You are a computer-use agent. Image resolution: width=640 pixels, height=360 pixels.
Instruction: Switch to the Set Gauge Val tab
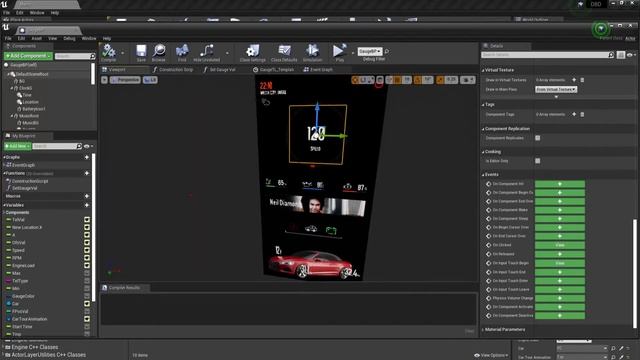coord(219,70)
